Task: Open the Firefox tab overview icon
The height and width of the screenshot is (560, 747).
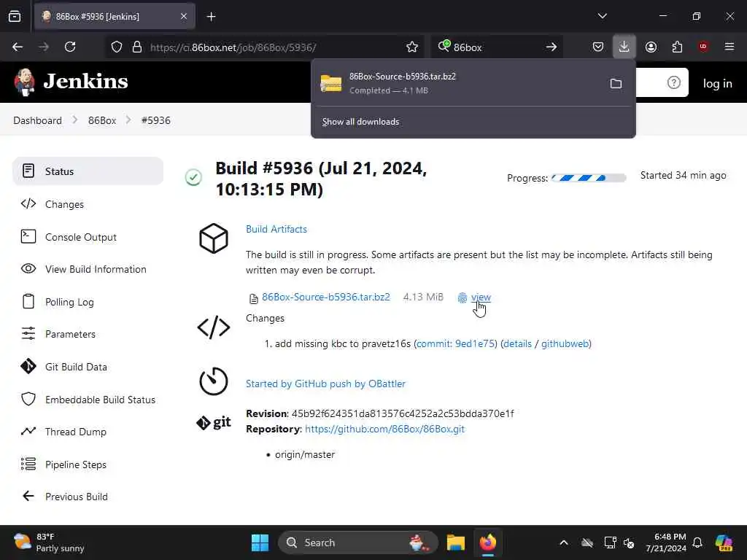Action: point(15,17)
